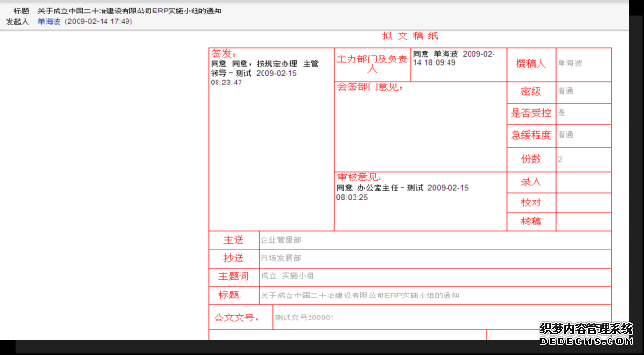Click the 主题词 field with 成立 实施小组
The height and width of the screenshot is (355, 644).
(x=435, y=277)
